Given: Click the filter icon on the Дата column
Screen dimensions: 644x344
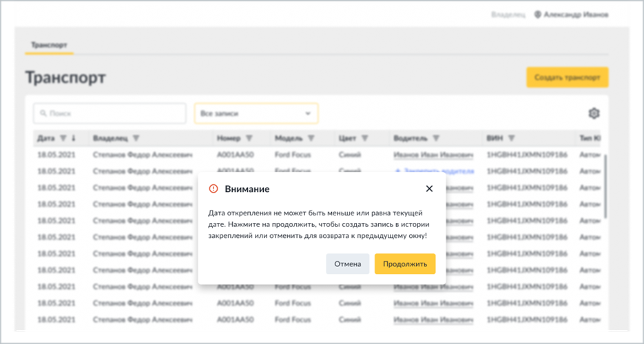Looking at the screenshot, I should [63, 138].
